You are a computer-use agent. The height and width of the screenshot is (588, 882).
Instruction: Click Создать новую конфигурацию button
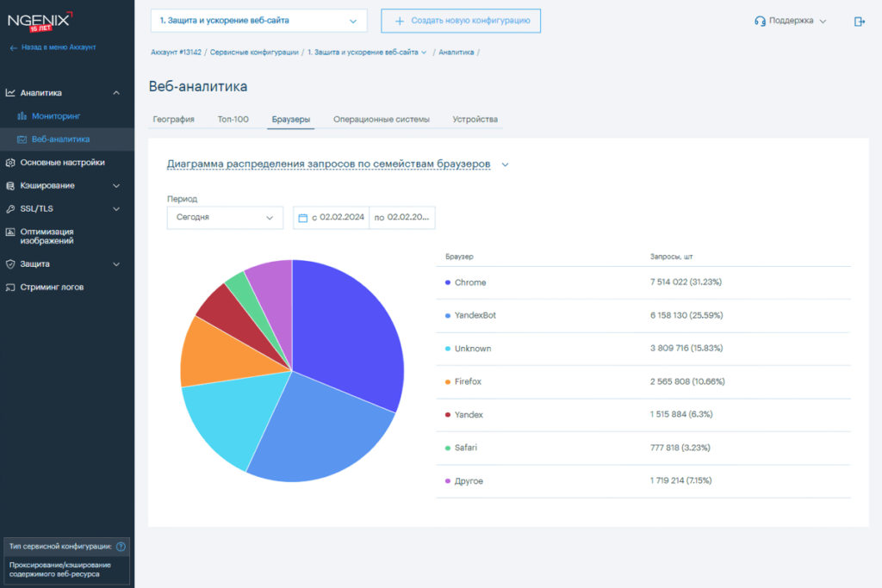click(x=461, y=21)
